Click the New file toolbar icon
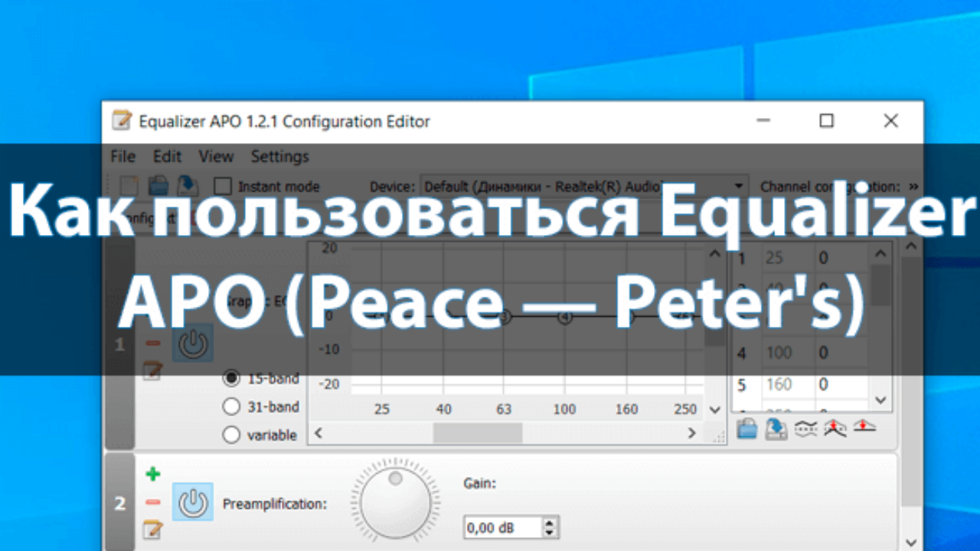The height and width of the screenshot is (551, 980). click(x=129, y=186)
